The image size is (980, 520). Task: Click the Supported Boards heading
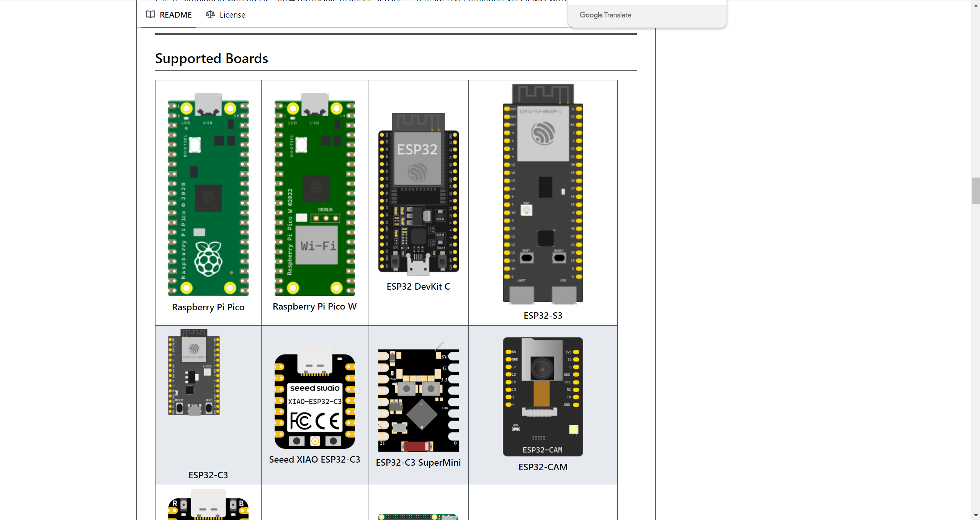click(x=211, y=59)
